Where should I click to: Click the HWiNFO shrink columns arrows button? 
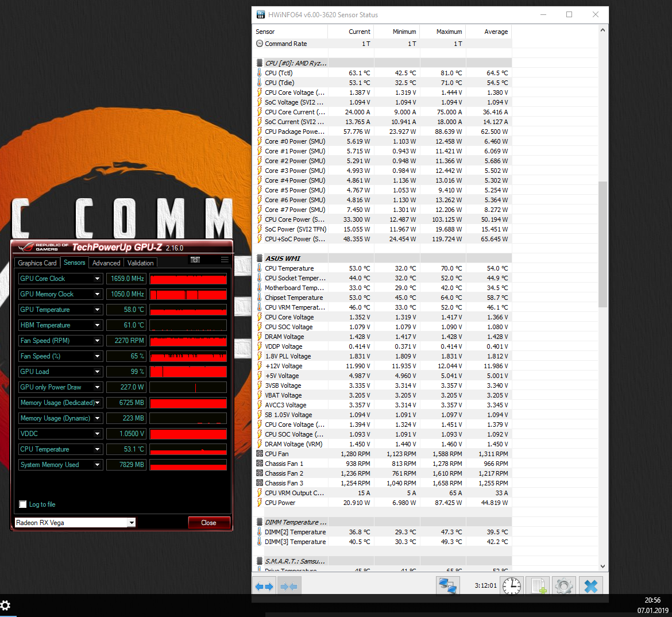click(288, 586)
